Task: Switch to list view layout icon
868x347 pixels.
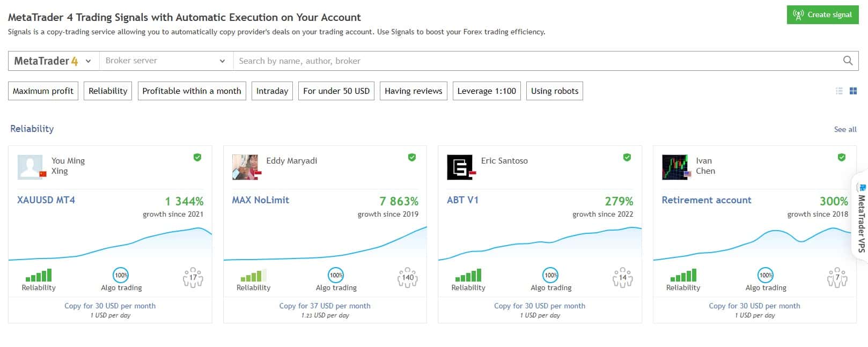Action: (839, 91)
